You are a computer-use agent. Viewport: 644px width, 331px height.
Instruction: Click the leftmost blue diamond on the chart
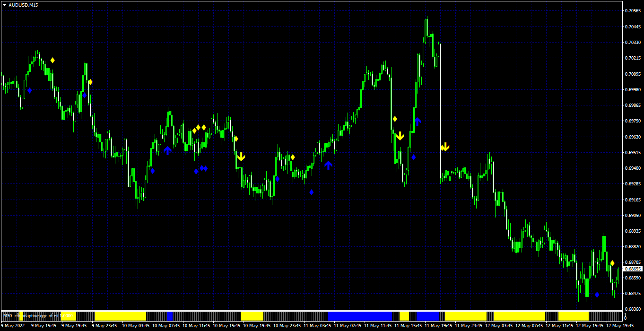click(x=29, y=90)
